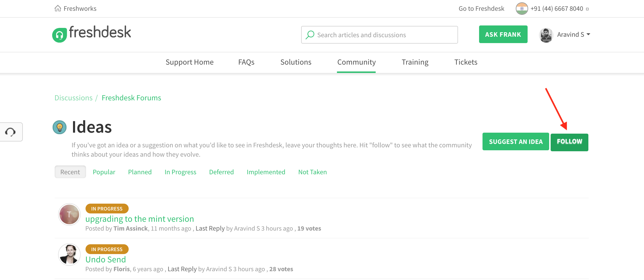Select the Recent filter
Viewport: 644px width, 280px height.
[70, 172]
